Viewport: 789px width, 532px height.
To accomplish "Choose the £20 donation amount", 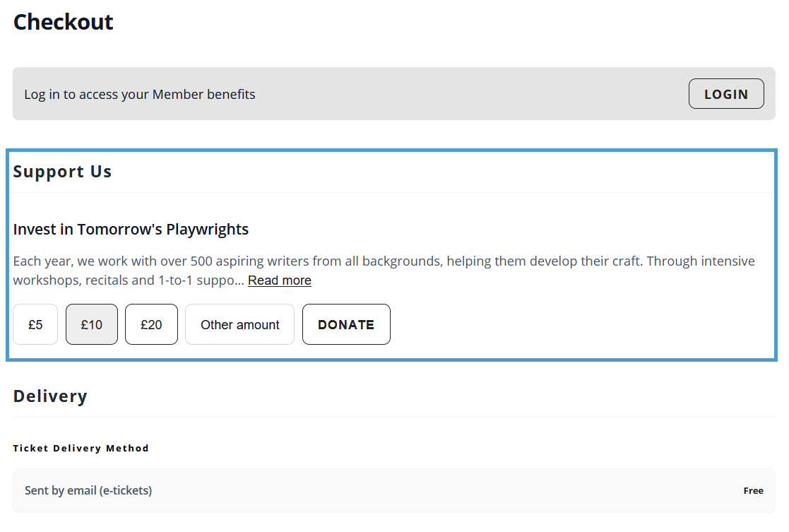I will click(x=151, y=324).
